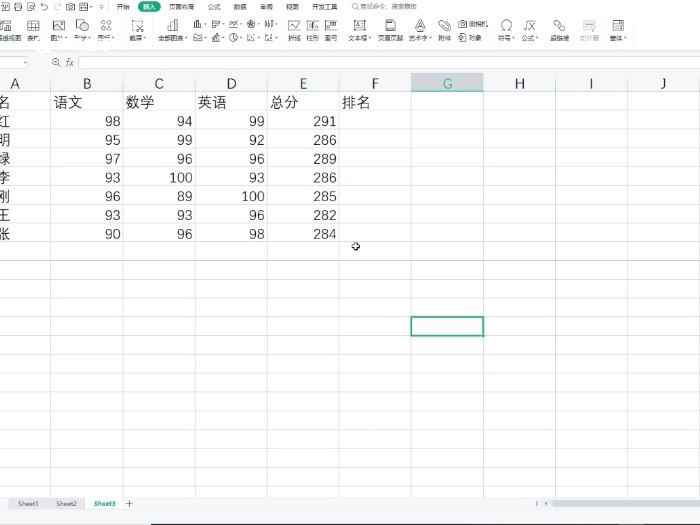
Task: Expand the 窗体 dropdown arrow
Action: coord(625,38)
